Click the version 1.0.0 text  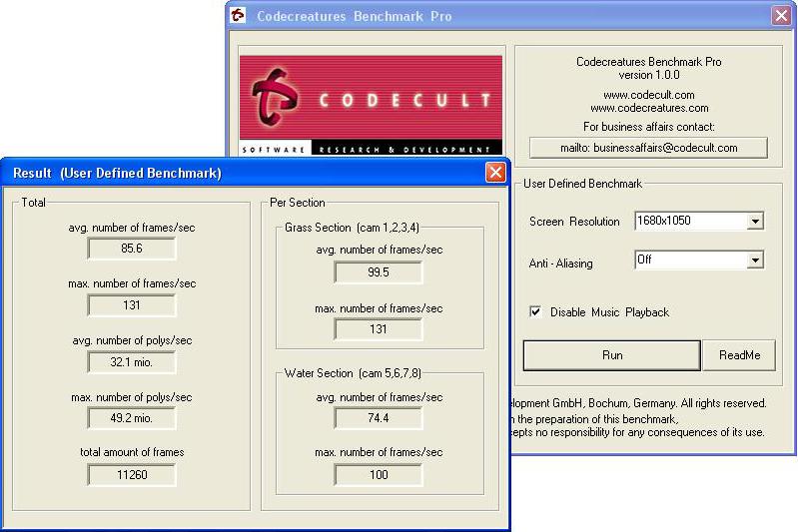click(649, 75)
